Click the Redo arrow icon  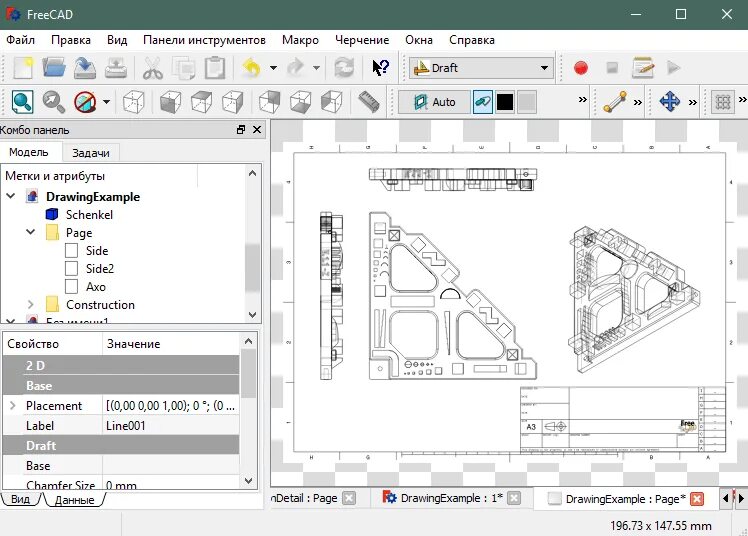295,68
